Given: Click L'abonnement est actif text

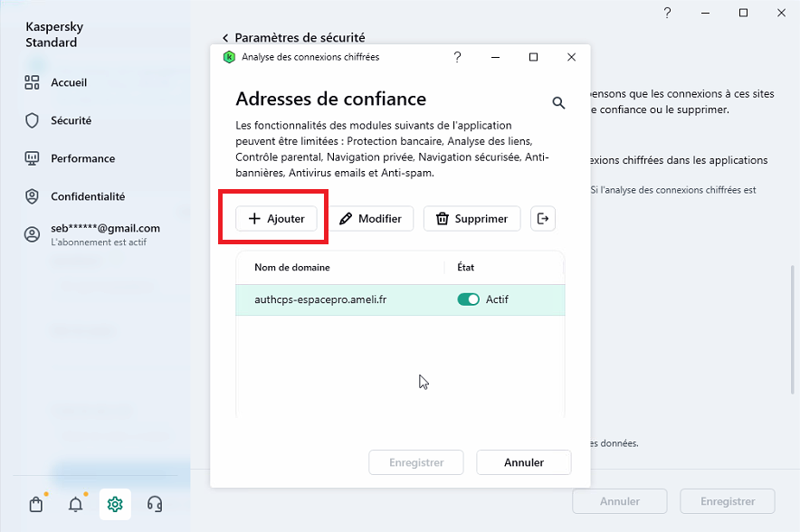Looking at the screenshot, I should (99, 242).
